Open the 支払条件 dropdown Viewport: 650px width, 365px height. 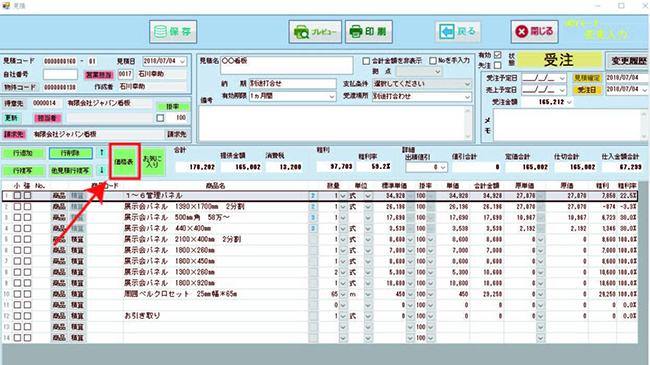[x=467, y=84]
